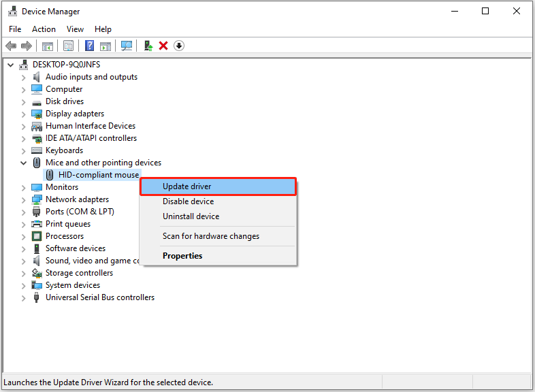Click the blue Help question mark icon
Screen dimensions: 535x392
89,46
